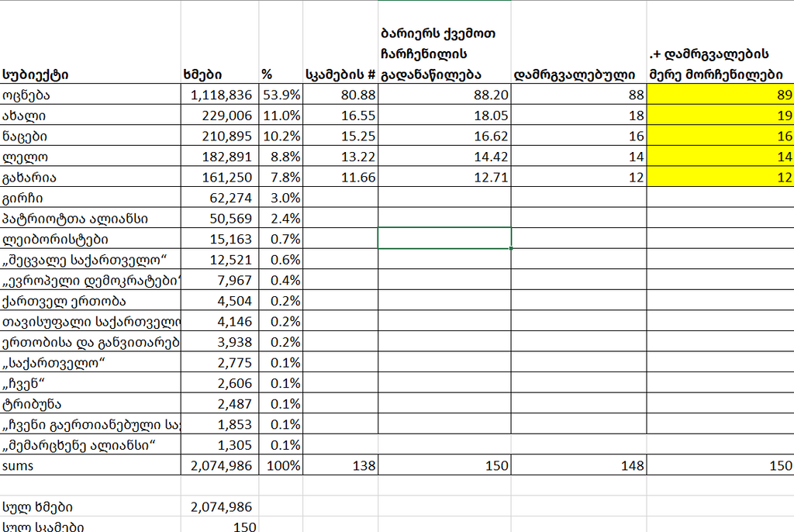Select the 7,967 cell
Screen dimensions: 794x532
(219, 280)
